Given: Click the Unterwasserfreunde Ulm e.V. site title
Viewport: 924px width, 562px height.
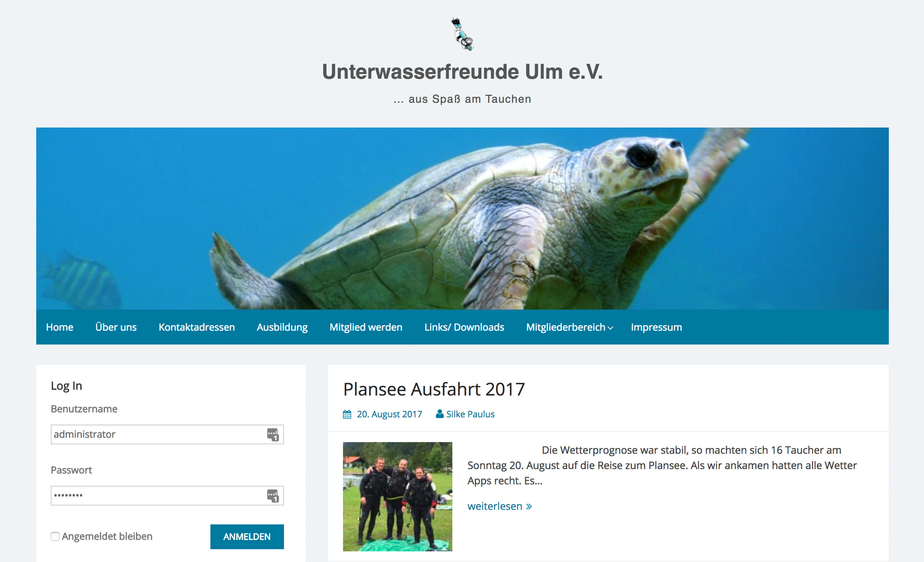Looking at the screenshot, I should (x=462, y=72).
